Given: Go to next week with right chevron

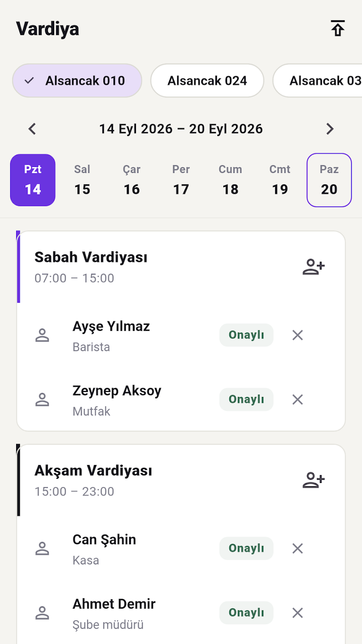Looking at the screenshot, I should [330, 129].
